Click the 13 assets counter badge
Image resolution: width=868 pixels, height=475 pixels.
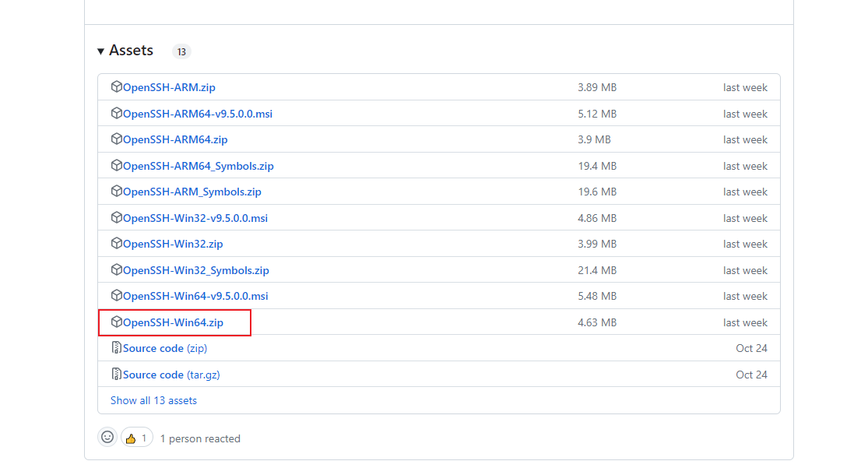tap(181, 51)
